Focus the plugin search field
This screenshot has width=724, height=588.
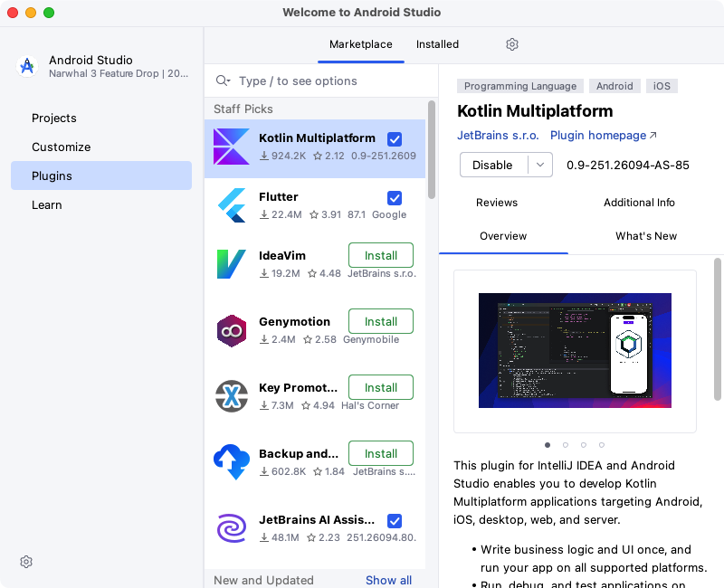tap(321, 81)
